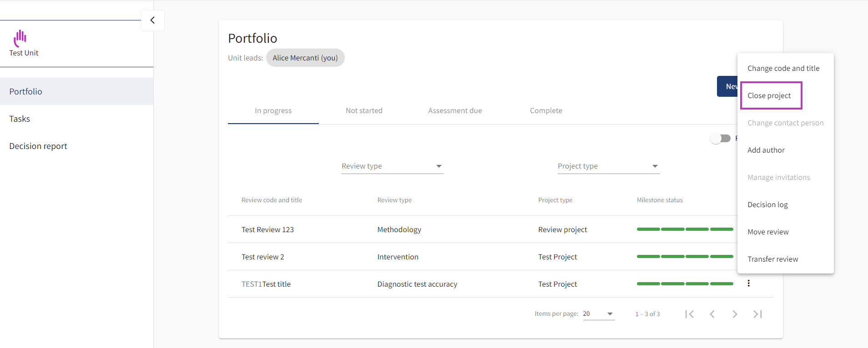The image size is (868, 348).
Task: Select Close project from the menu
Action: click(x=769, y=96)
